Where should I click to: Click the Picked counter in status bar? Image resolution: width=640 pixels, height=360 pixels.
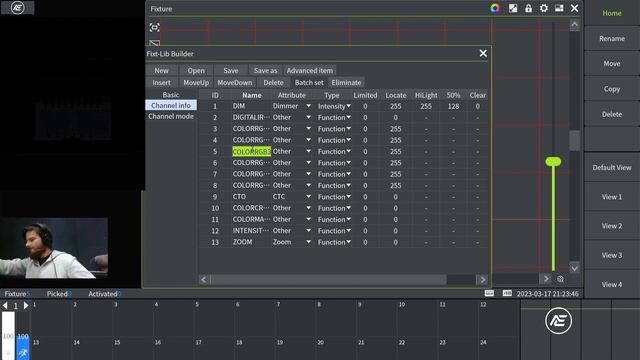click(59, 293)
